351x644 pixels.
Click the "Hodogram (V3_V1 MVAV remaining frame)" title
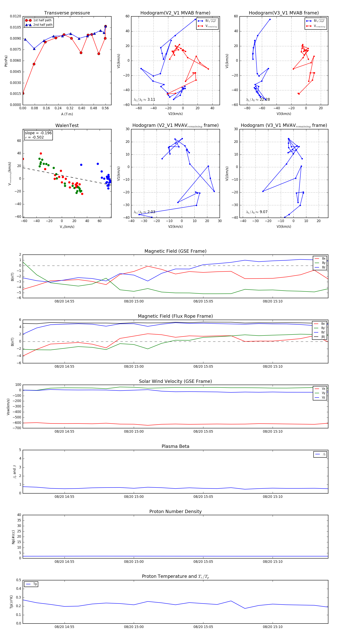point(284,125)
